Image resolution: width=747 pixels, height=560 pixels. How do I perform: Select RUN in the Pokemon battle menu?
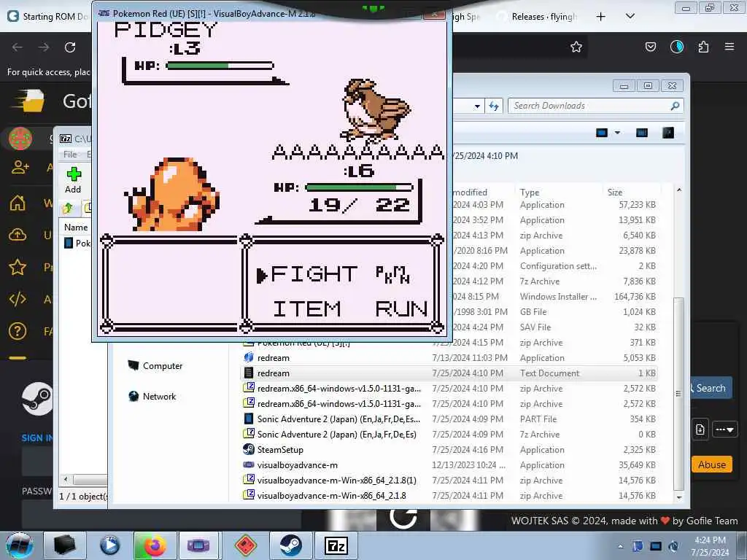pyautogui.click(x=401, y=308)
